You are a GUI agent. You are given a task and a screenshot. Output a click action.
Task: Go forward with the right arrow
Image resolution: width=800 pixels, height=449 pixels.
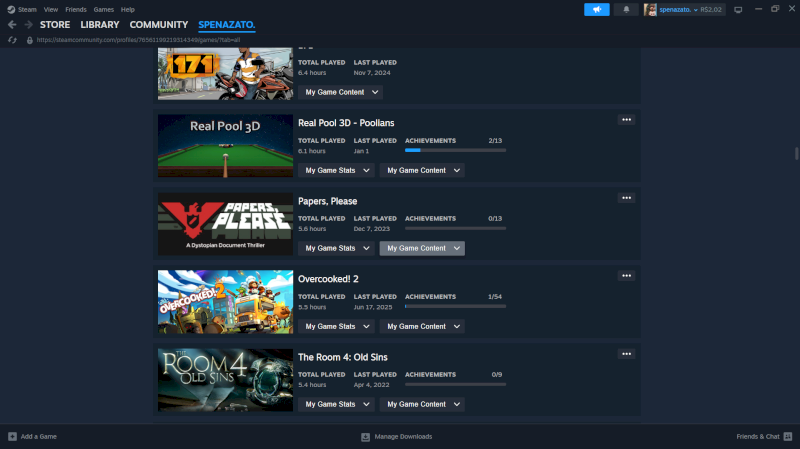(x=29, y=24)
